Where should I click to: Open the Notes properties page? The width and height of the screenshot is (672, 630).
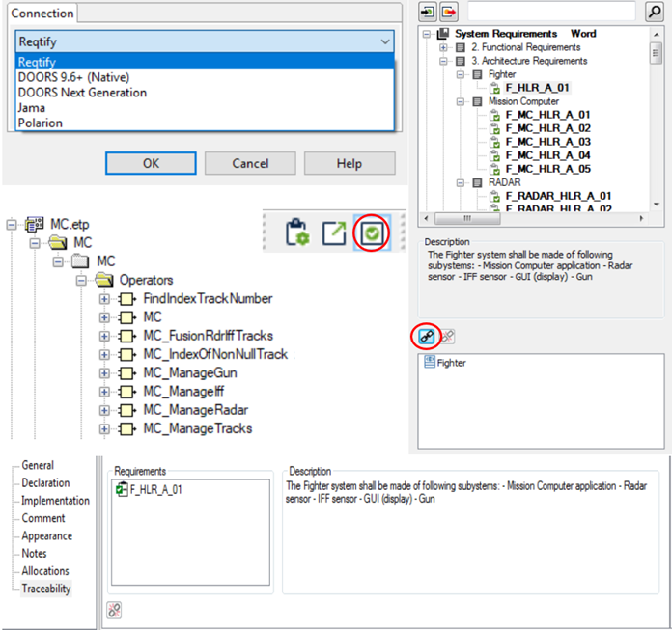(x=34, y=554)
